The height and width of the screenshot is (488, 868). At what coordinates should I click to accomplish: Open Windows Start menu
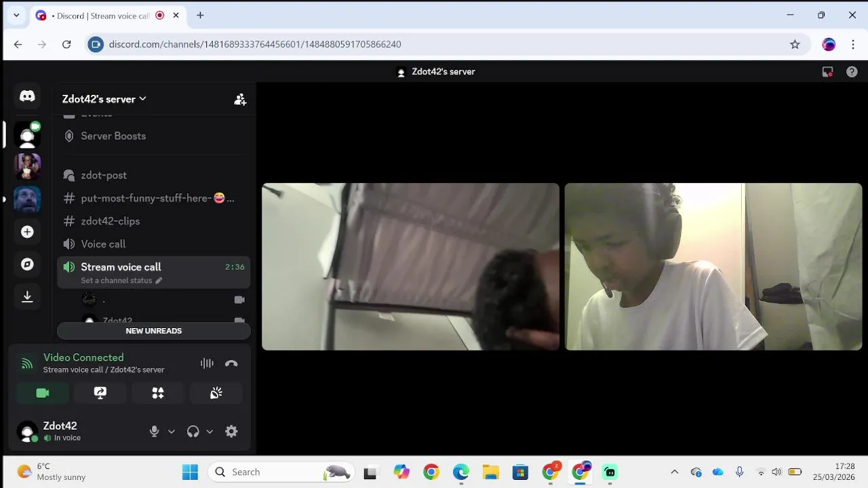[x=190, y=472]
